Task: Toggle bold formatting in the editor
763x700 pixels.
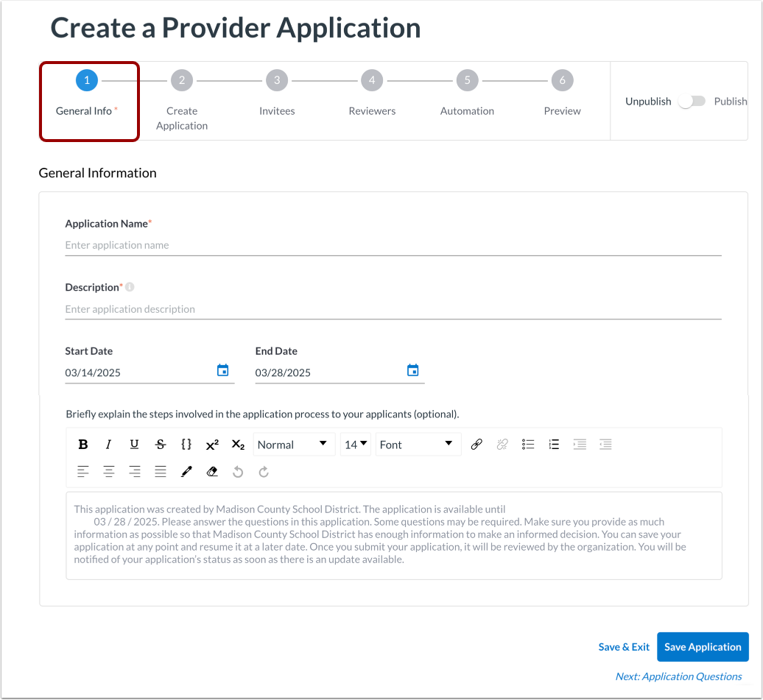Action: (x=83, y=444)
